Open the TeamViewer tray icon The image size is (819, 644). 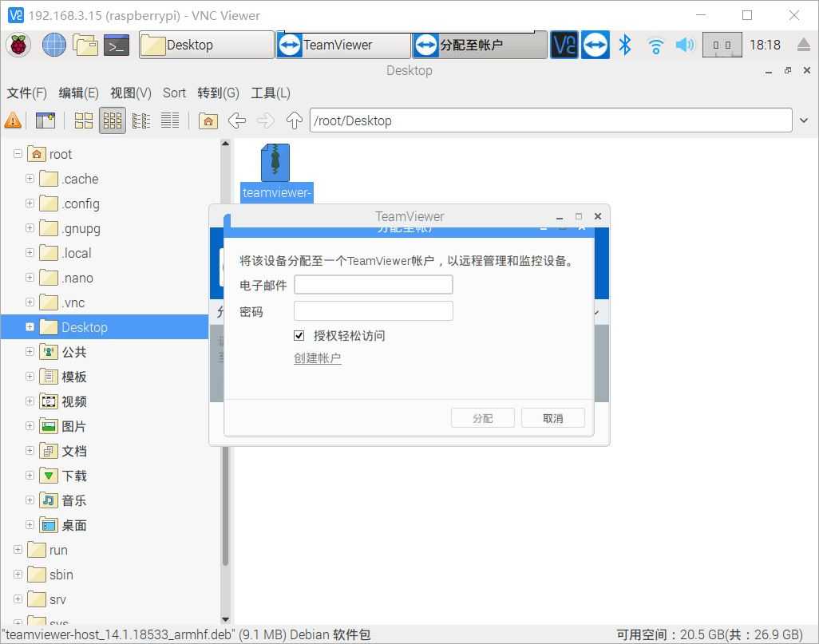click(x=595, y=45)
